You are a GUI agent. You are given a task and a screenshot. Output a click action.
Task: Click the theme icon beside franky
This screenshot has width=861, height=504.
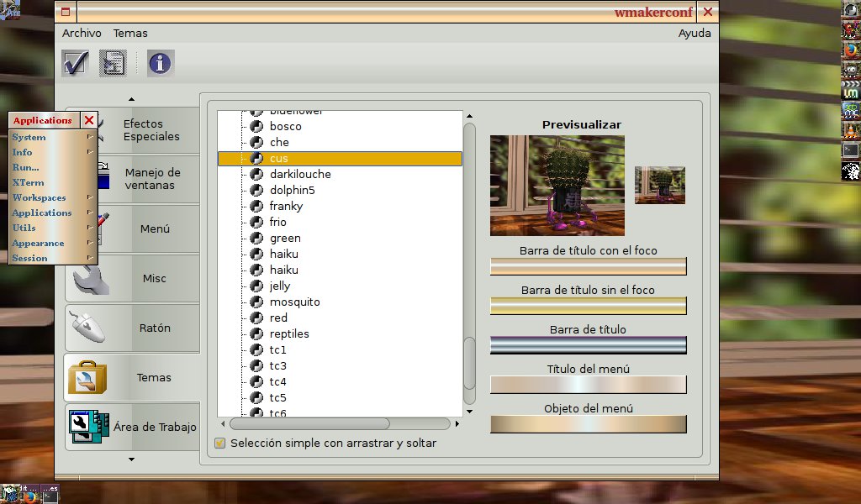[x=256, y=206]
